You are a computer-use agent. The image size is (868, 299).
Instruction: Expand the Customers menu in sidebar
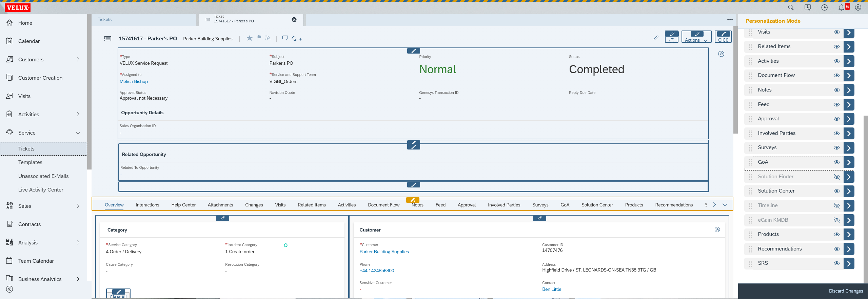click(x=78, y=59)
